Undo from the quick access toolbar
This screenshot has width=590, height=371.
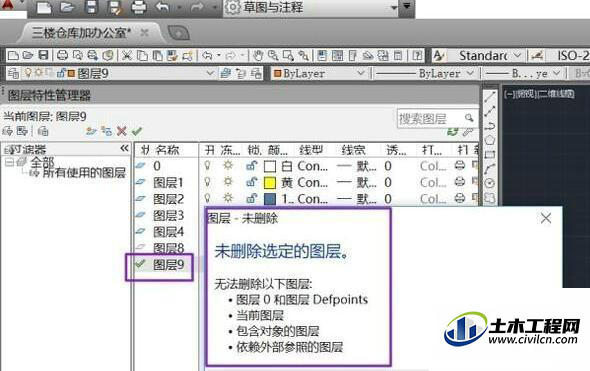[x=162, y=7]
